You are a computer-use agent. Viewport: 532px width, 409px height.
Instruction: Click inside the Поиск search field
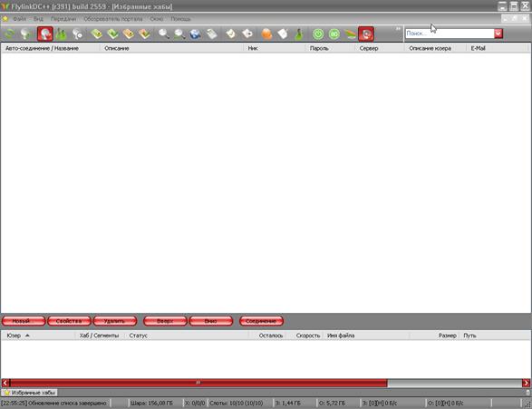[450, 34]
